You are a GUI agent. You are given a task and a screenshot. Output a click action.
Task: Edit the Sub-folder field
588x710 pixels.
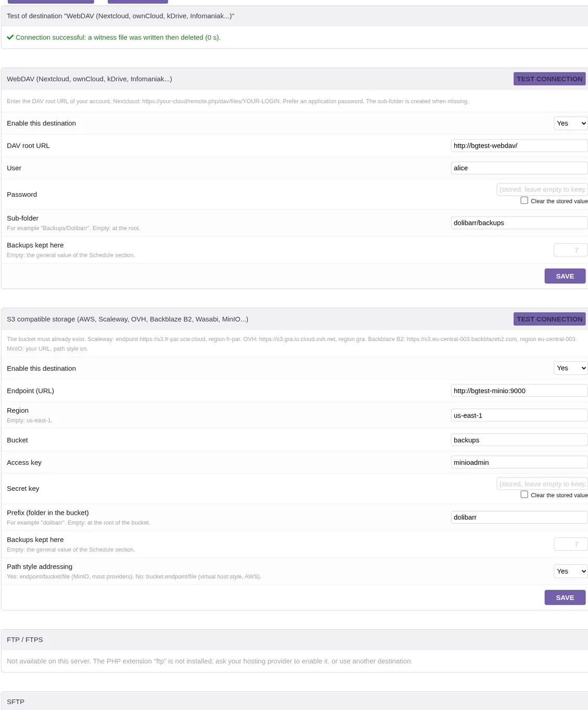tap(519, 223)
